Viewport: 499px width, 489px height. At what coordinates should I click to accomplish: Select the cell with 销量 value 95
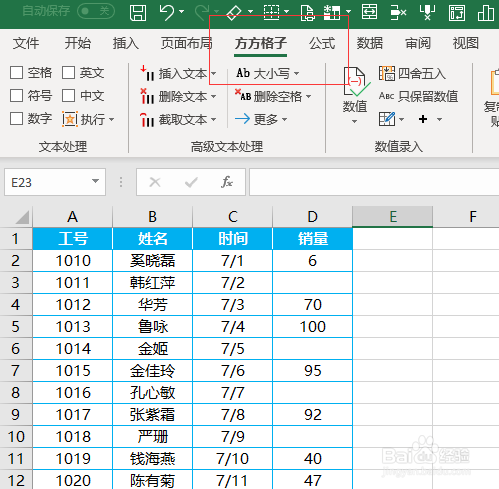coord(313,371)
